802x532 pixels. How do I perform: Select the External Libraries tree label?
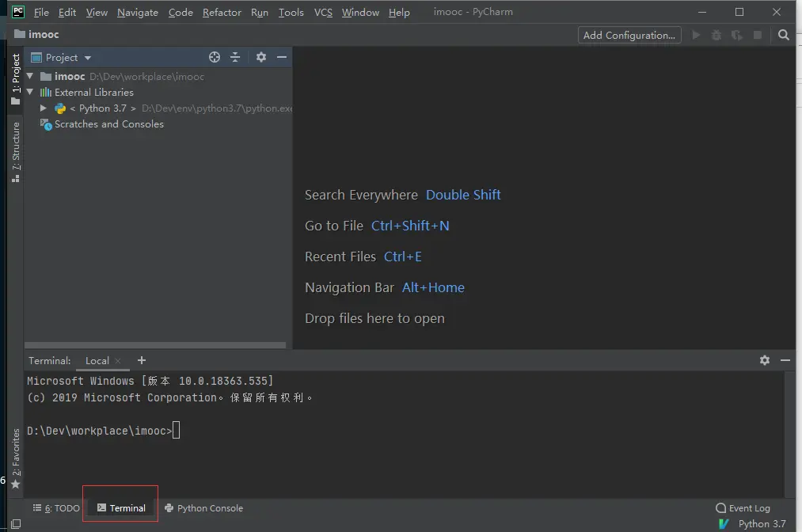pos(94,92)
